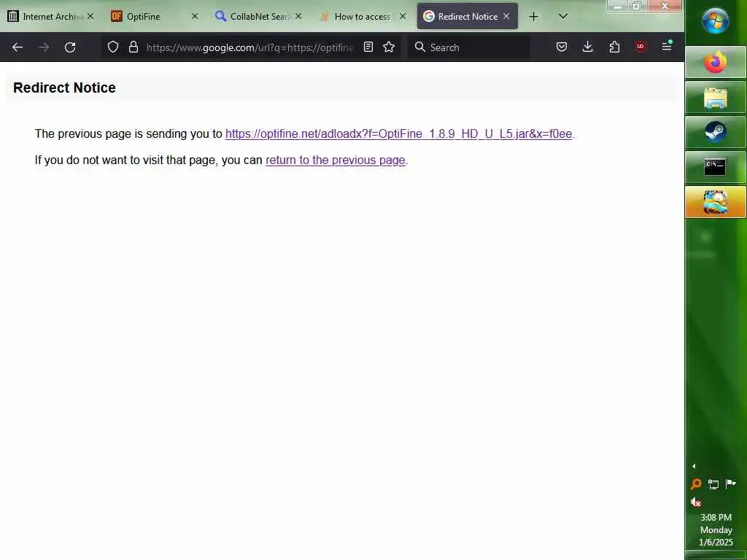Click the orange magnifier tray icon

(x=696, y=484)
